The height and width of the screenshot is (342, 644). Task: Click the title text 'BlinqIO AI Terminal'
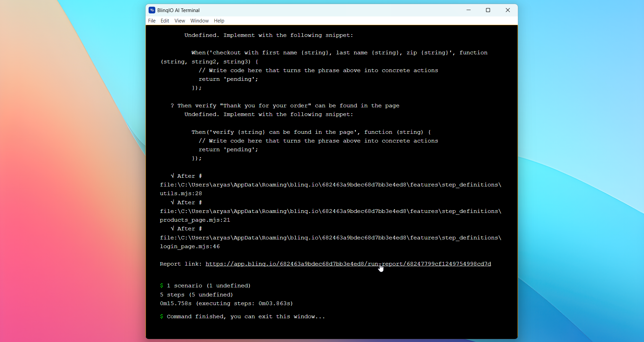178,10
